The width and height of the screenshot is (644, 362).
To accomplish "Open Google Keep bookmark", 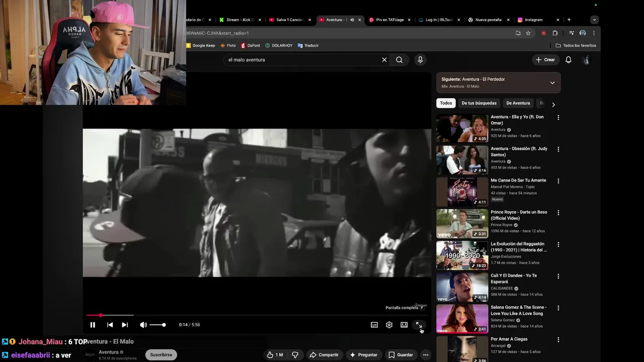I will pyautogui.click(x=200, y=45).
